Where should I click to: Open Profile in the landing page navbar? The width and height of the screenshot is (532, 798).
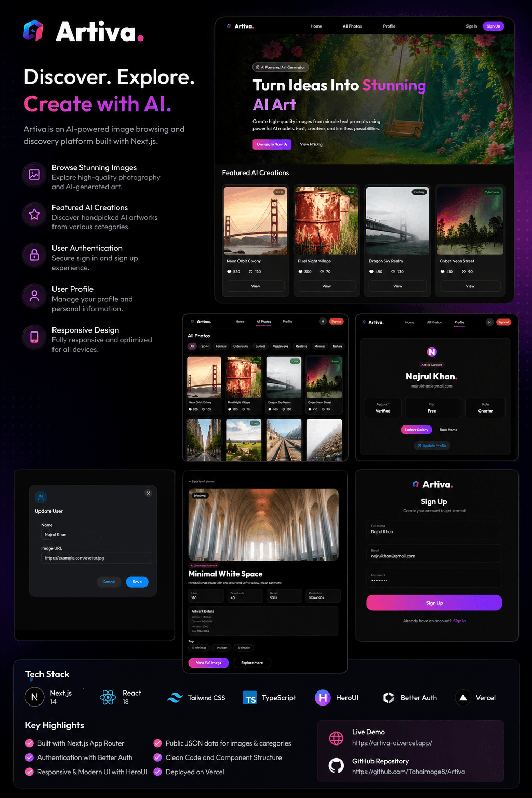[x=389, y=26]
